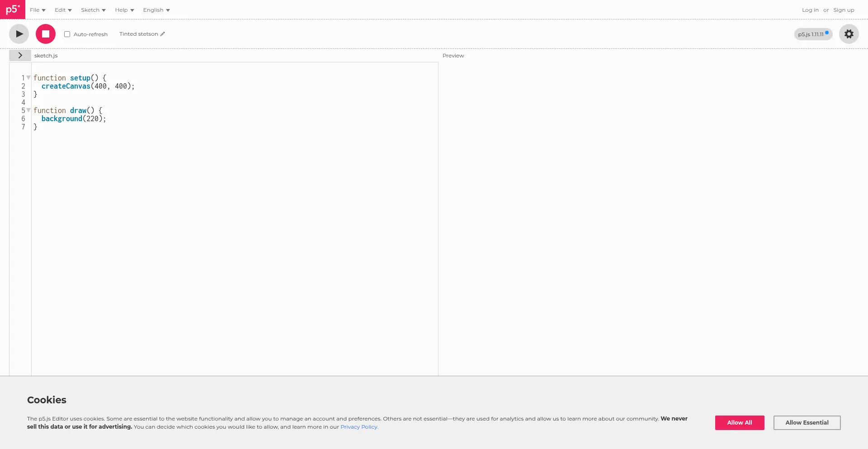Screen dimensions: 868x449
Task: Stop the running sketch
Action: [x=46, y=34]
